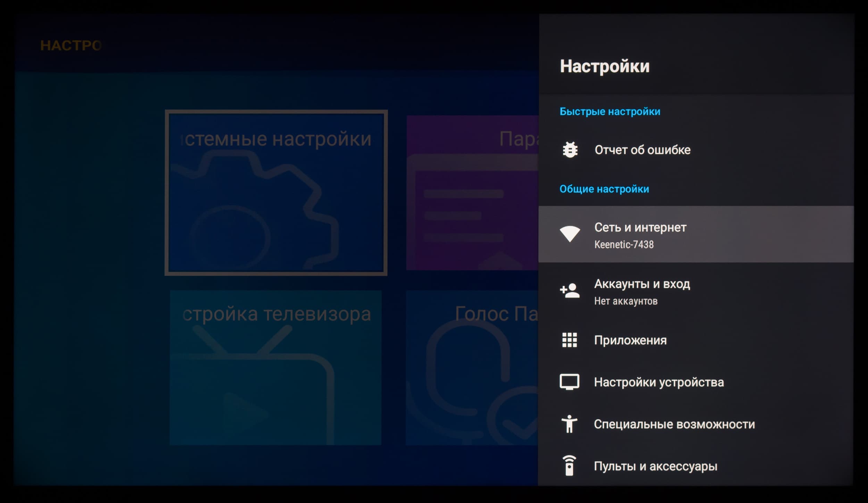Open Специальные возможности
Image resolution: width=868 pixels, height=503 pixels.
(x=674, y=424)
